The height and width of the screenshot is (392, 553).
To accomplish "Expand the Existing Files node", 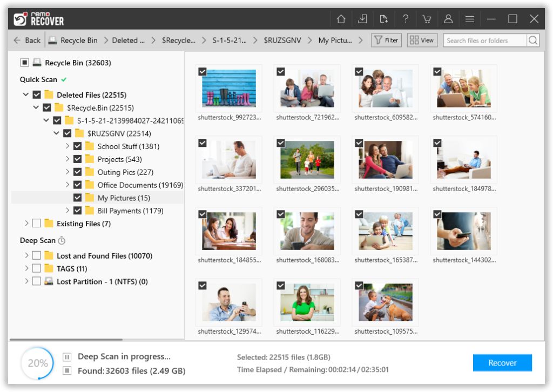I will (26, 223).
